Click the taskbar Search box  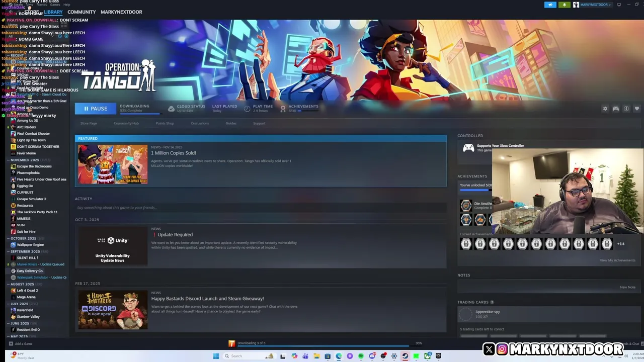249,356
